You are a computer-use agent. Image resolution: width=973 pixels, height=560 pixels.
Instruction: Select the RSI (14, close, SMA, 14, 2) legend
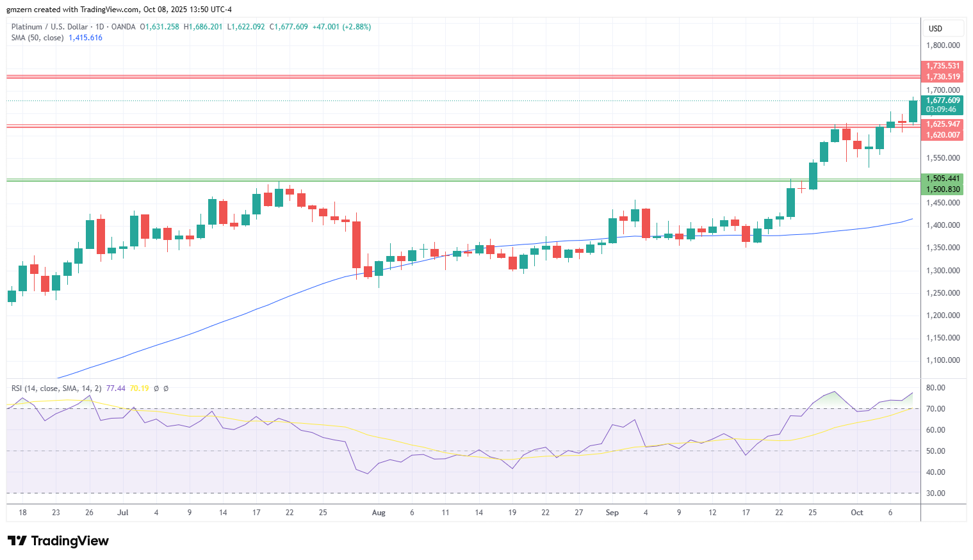56,388
